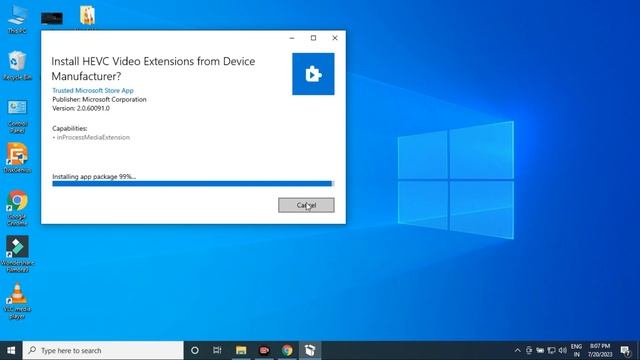Select the Control Panel desktop icon
The image size is (640, 360).
click(x=18, y=116)
